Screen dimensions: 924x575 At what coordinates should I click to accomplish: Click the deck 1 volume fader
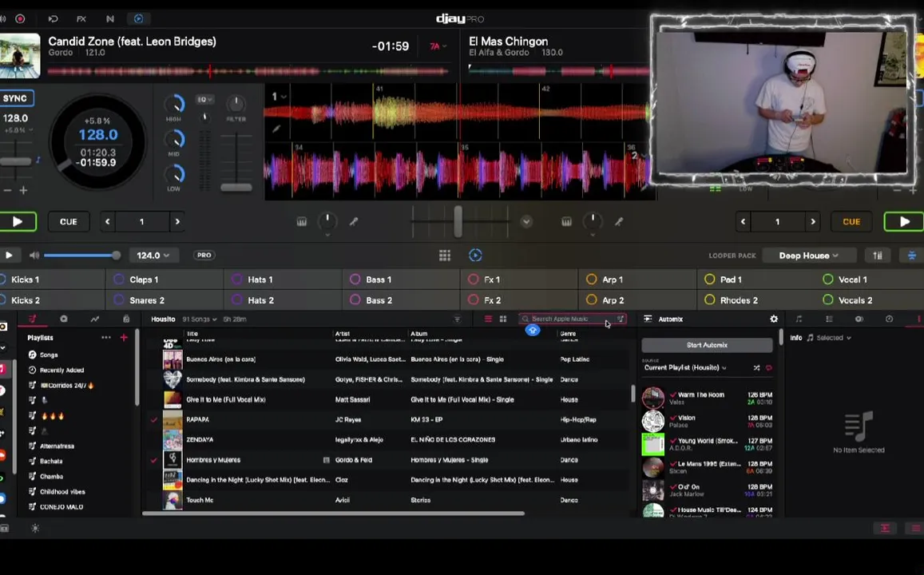pos(236,188)
